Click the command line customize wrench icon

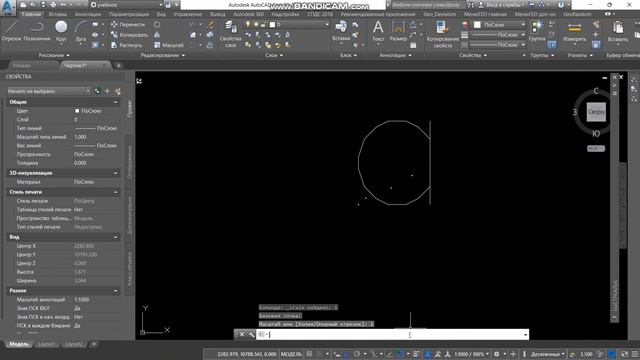click(251, 334)
